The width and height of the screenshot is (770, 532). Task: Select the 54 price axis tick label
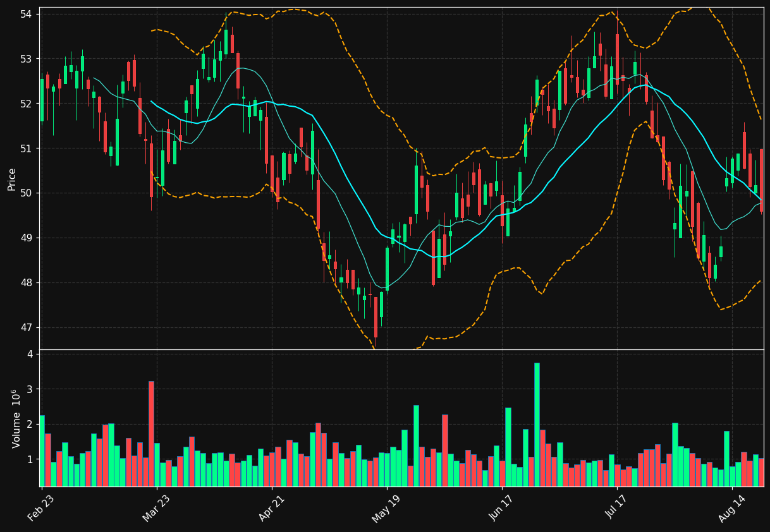[x=27, y=14]
